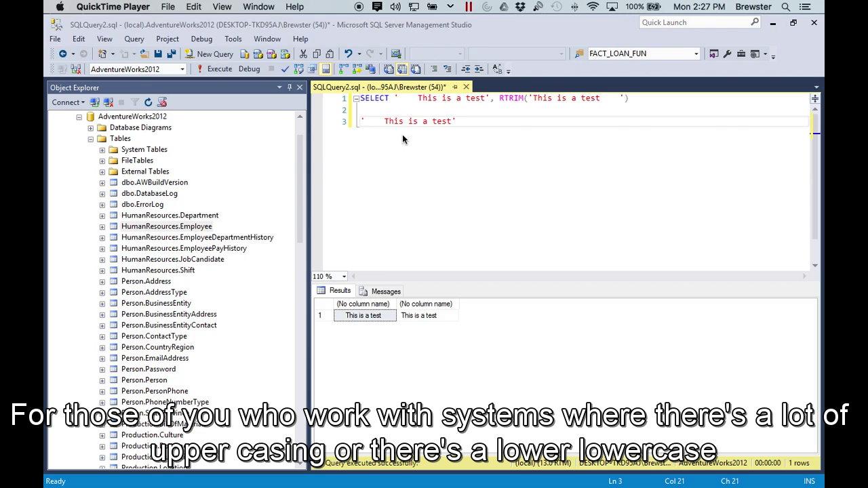Expand the Person.Address table node

(102, 281)
